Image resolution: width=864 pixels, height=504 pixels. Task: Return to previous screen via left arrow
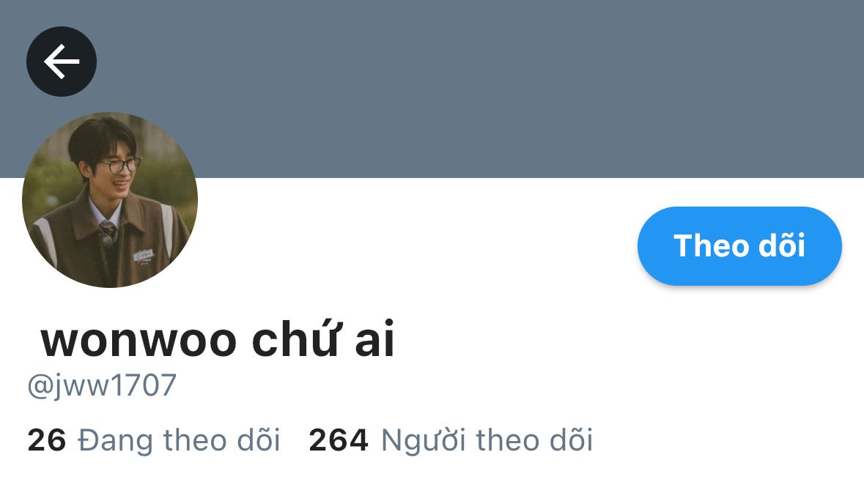(x=61, y=61)
